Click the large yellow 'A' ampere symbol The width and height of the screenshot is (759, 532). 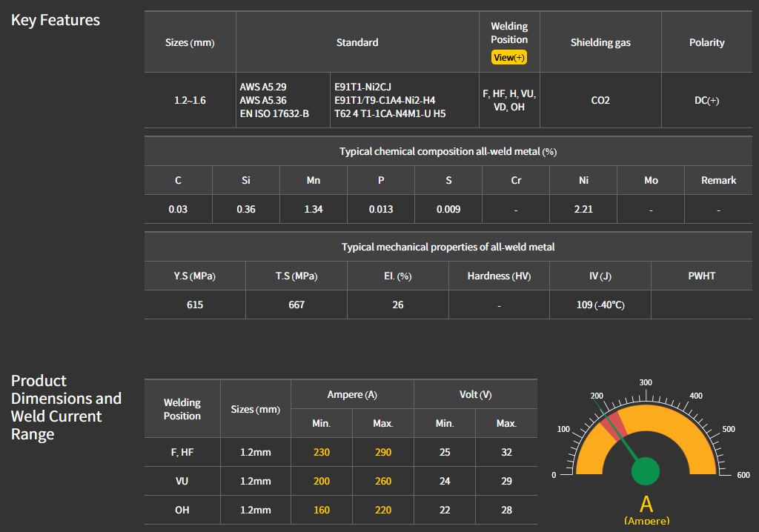tap(646, 504)
